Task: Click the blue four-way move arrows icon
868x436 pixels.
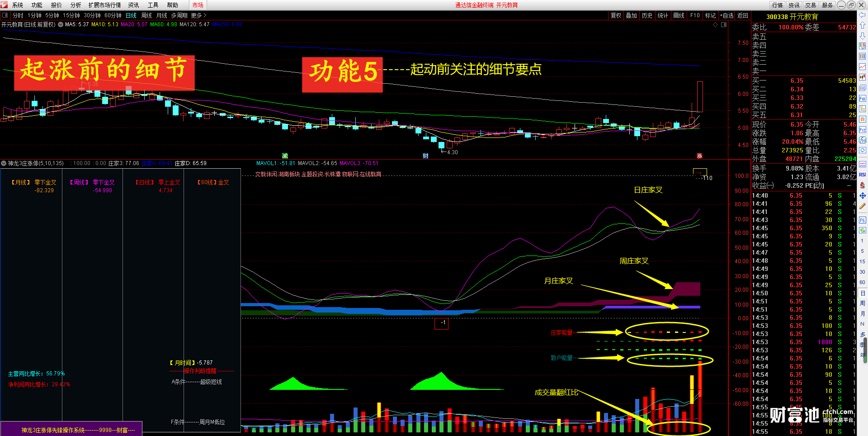Action: pos(863,195)
